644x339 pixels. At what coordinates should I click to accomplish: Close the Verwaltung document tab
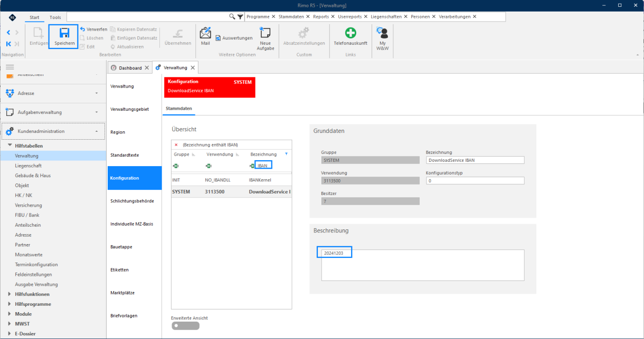[x=193, y=68]
